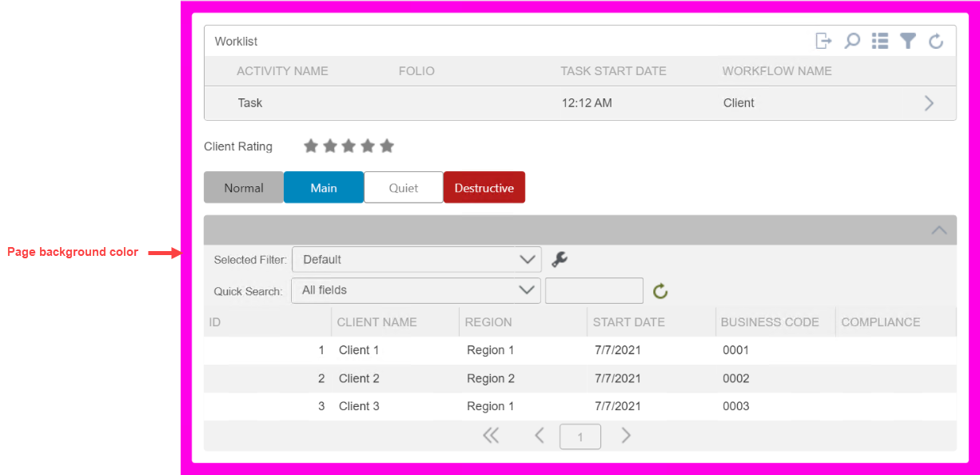Select the Client 3 cell
This screenshot has width=980, height=475.
click(x=359, y=406)
